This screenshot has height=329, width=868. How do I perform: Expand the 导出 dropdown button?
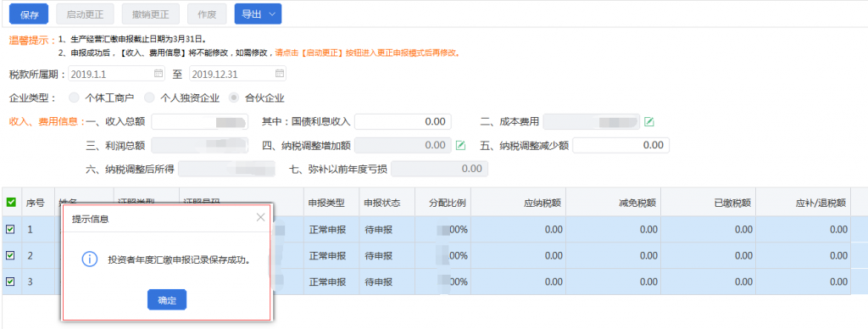[x=258, y=14]
